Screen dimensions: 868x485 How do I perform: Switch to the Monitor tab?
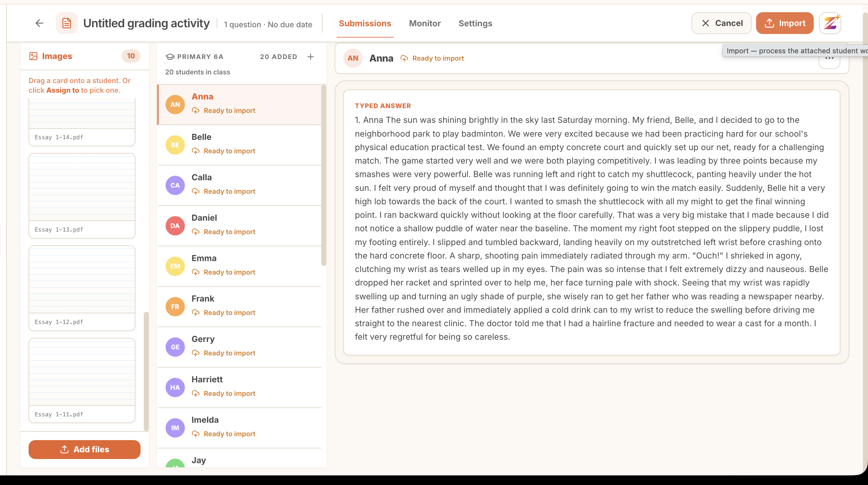click(x=425, y=23)
